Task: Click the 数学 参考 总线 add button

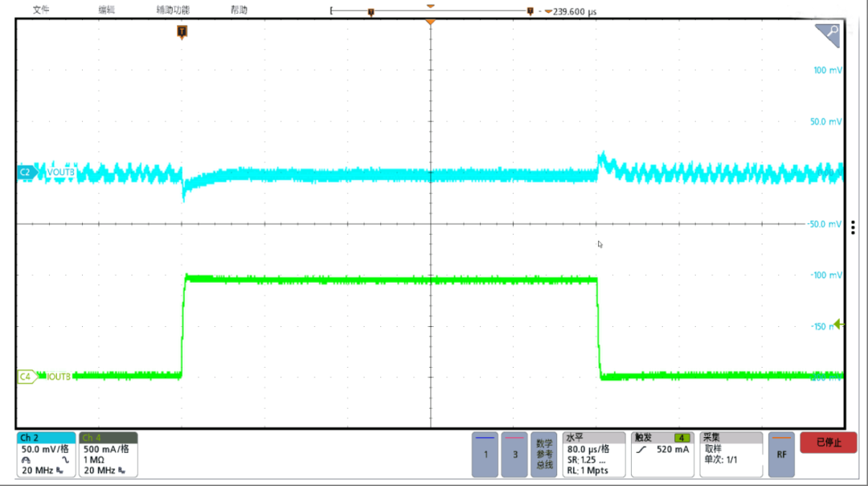Action: pyautogui.click(x=543, y=455)
